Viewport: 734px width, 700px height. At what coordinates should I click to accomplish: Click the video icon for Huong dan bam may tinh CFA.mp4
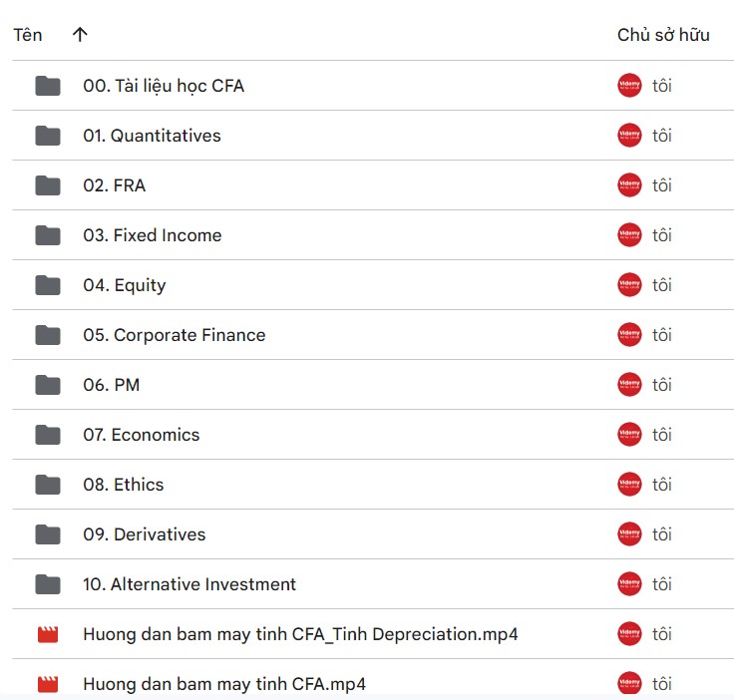coord(48,684)
